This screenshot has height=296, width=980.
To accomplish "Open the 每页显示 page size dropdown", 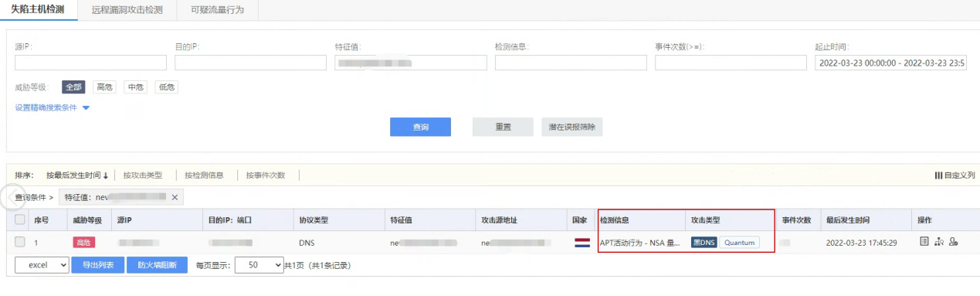I will tap(259, 265).
